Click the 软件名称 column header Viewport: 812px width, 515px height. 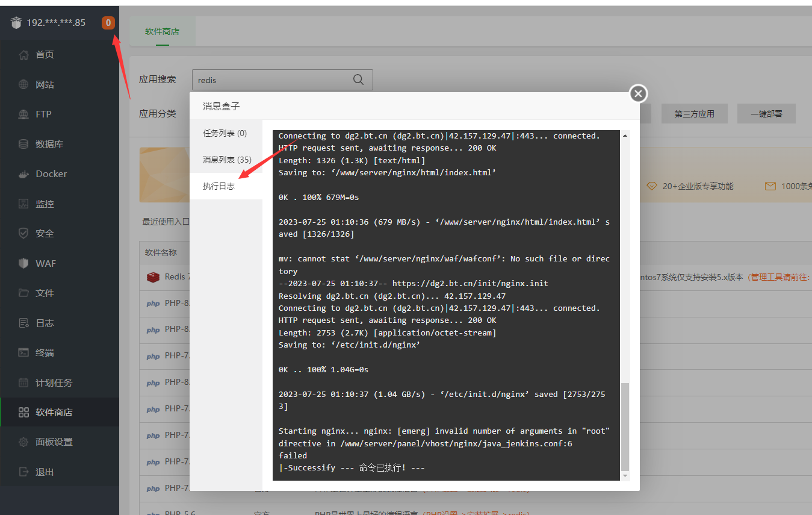(161, 252)
